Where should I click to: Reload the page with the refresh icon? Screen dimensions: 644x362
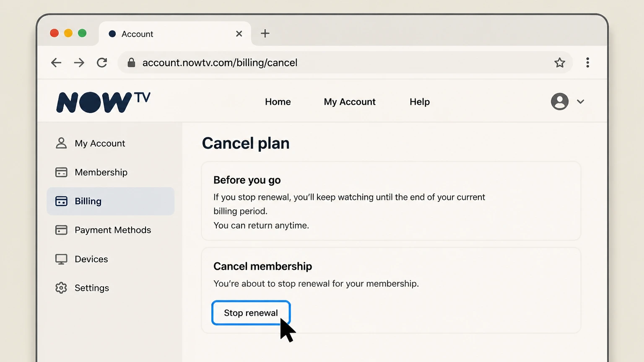click(x=102, y=63)
